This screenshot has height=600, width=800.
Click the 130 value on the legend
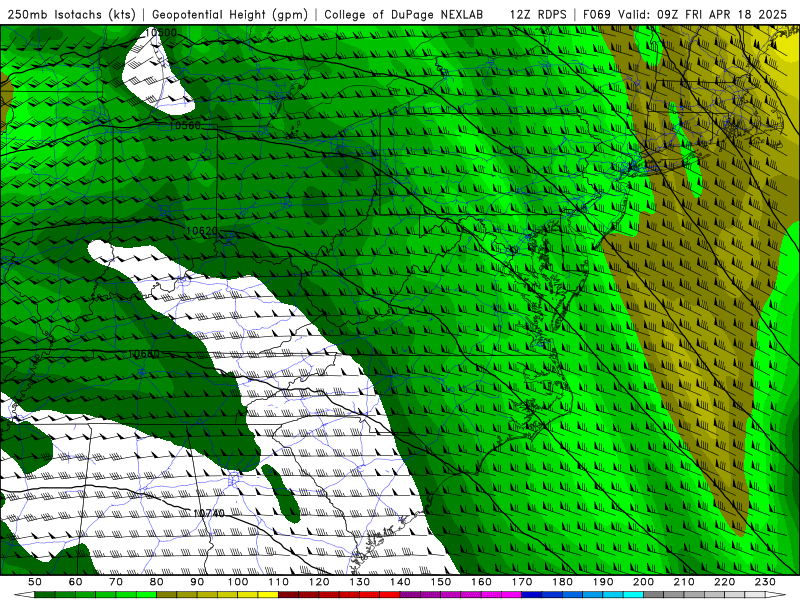click(360, 582)
